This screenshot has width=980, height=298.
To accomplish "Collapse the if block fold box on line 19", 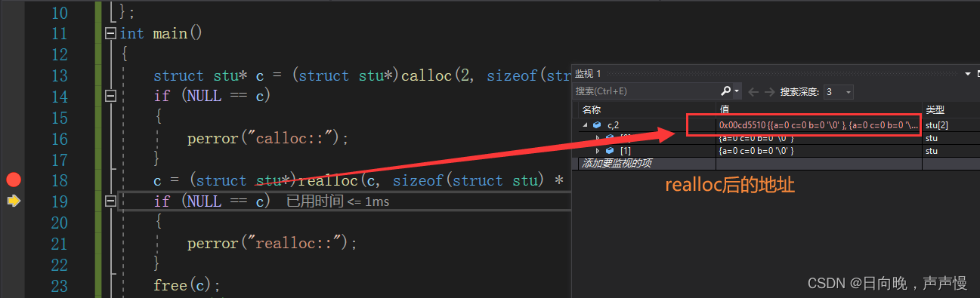I will tap(111, 201).
